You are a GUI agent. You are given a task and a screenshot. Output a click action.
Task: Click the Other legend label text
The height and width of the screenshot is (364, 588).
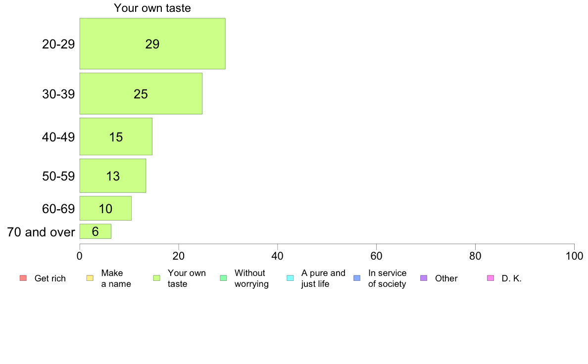point(446,278)
